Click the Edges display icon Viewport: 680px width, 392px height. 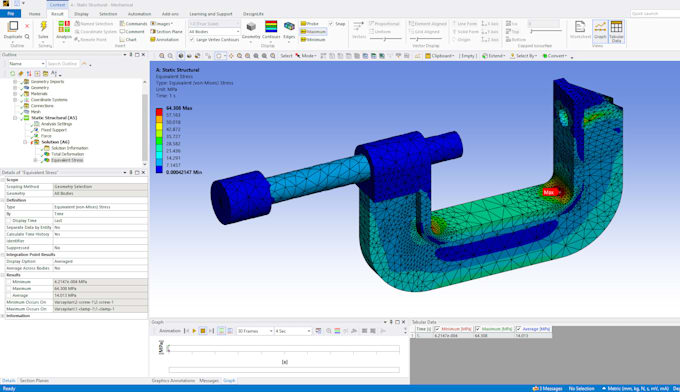[x=289, y=26]
